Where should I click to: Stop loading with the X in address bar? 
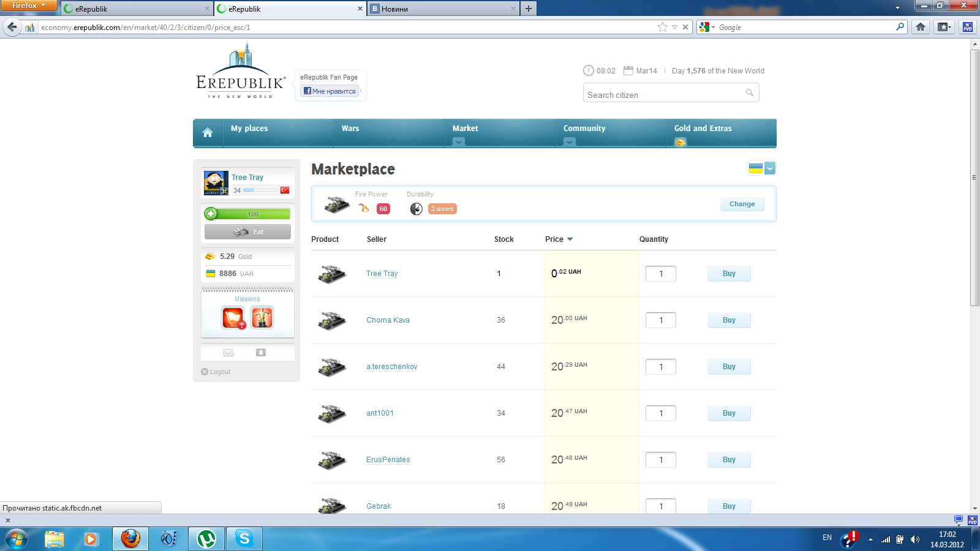click(685, 27)
